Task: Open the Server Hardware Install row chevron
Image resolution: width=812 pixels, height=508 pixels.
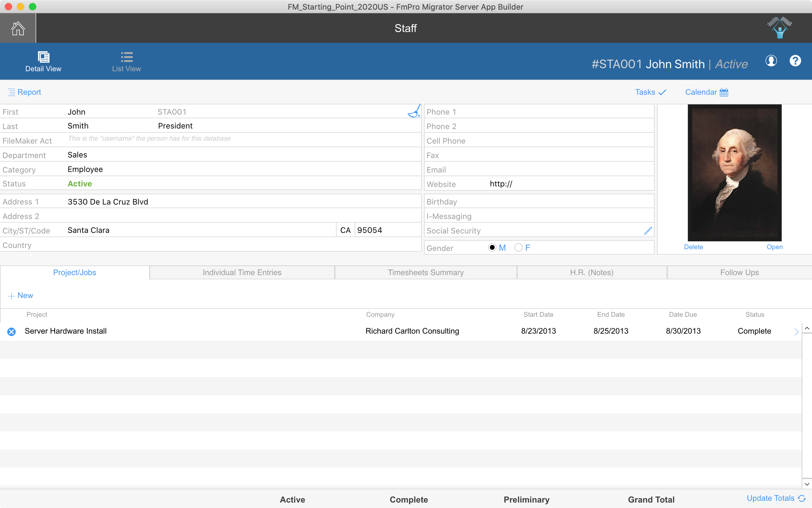Action: [x=796, y=332]
